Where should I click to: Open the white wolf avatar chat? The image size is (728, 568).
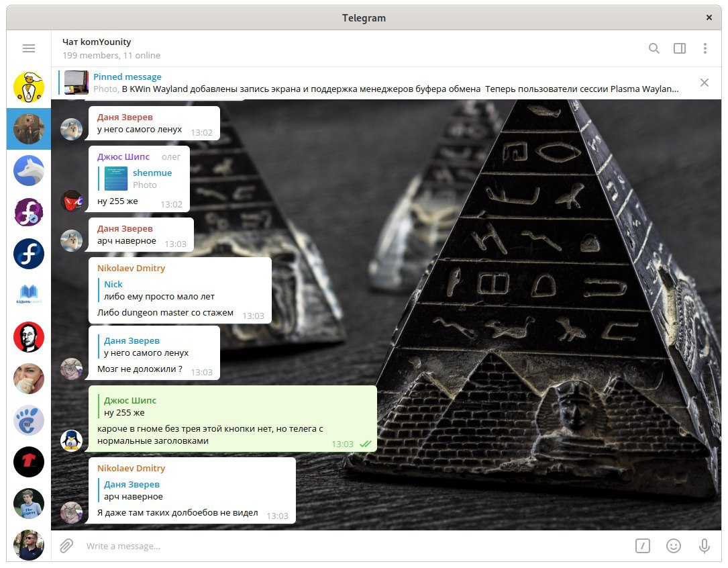(29, 171)
